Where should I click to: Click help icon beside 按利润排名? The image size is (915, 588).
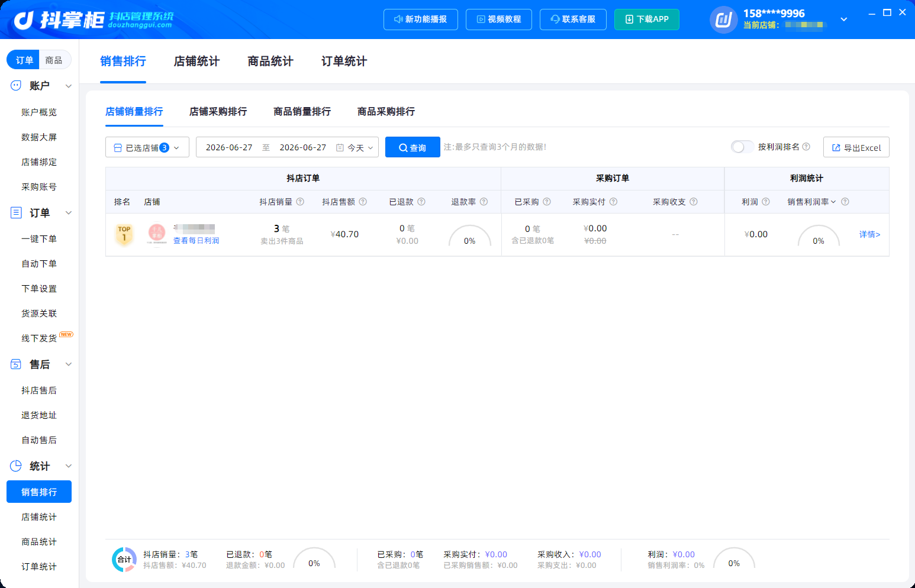pos(806,147)
